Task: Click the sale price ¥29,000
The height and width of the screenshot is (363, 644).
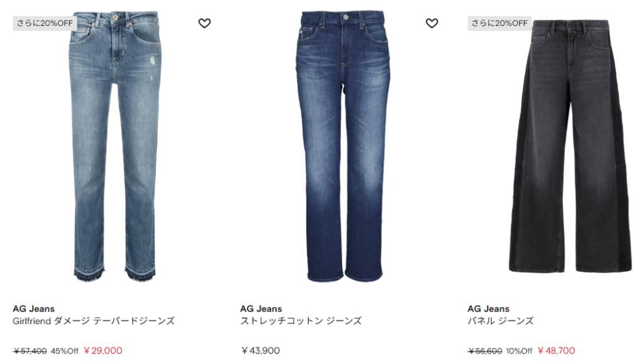Action: click(x=103, y=350)
